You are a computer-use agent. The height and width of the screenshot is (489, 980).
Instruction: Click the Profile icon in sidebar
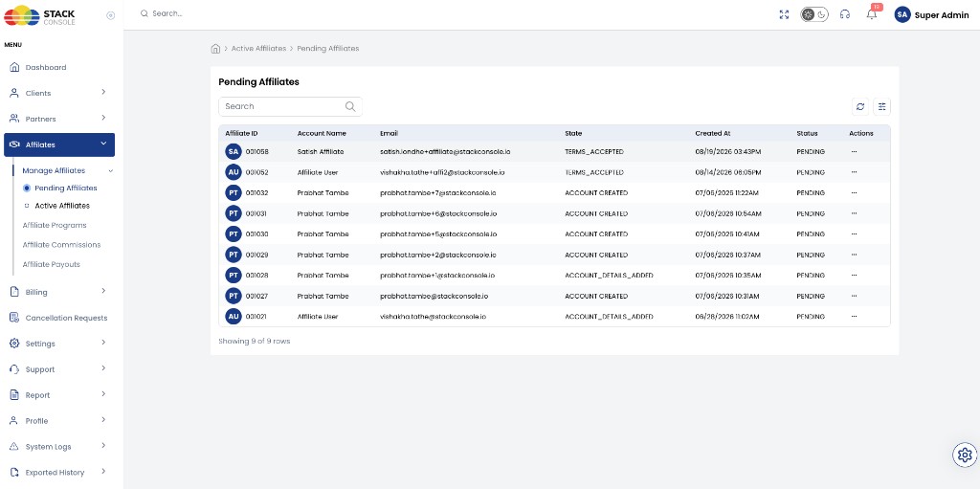14,421
